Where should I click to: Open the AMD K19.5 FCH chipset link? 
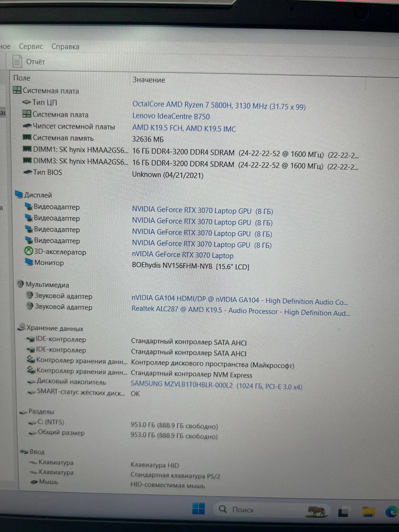184,128
